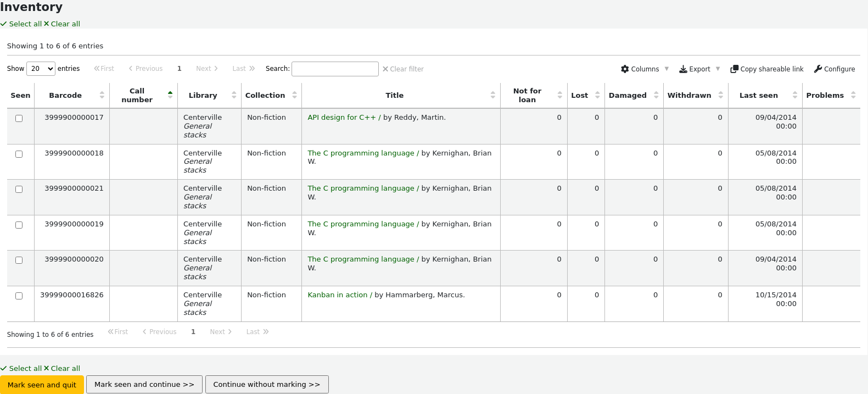
Task: Open C programming language link for barcode 3999900000018
Action: [x=363, y=153]
